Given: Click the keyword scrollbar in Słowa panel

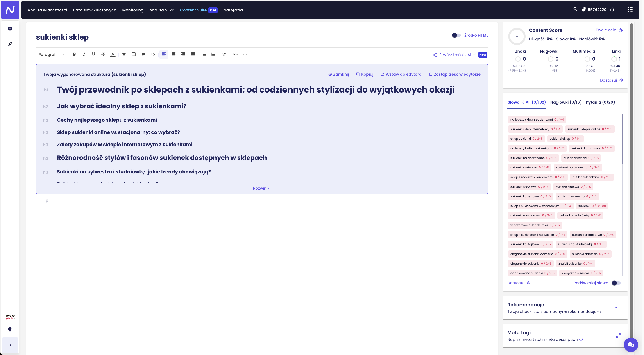Looking at the screenshot, I should [622, 139].
